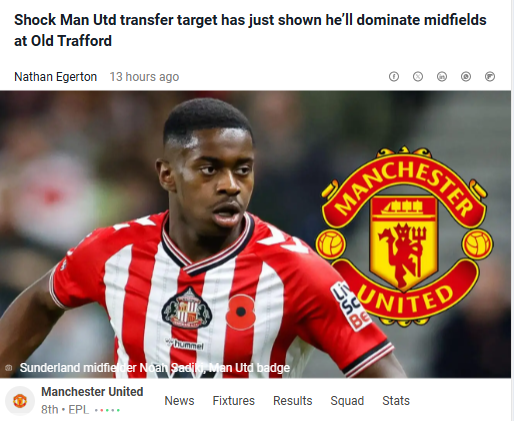The image size is (514, 421).
Task: Open the Results tab
Action: point(293,401)
